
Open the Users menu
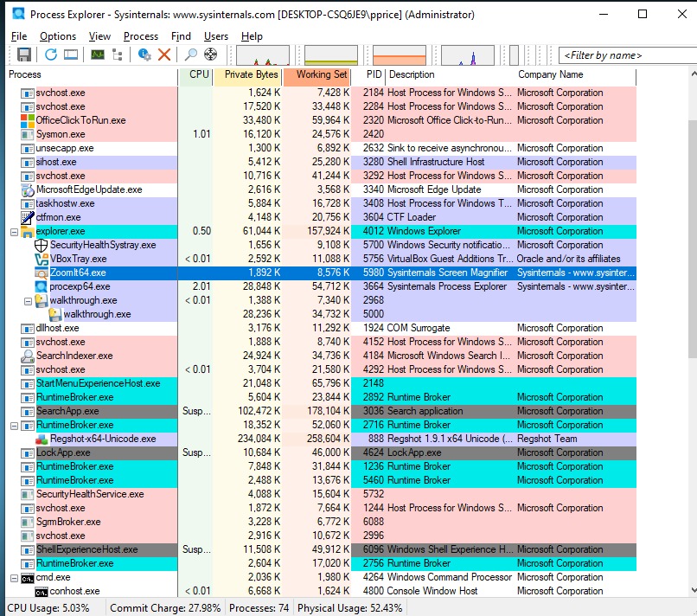pyautogui.click(x=216, y=36)
